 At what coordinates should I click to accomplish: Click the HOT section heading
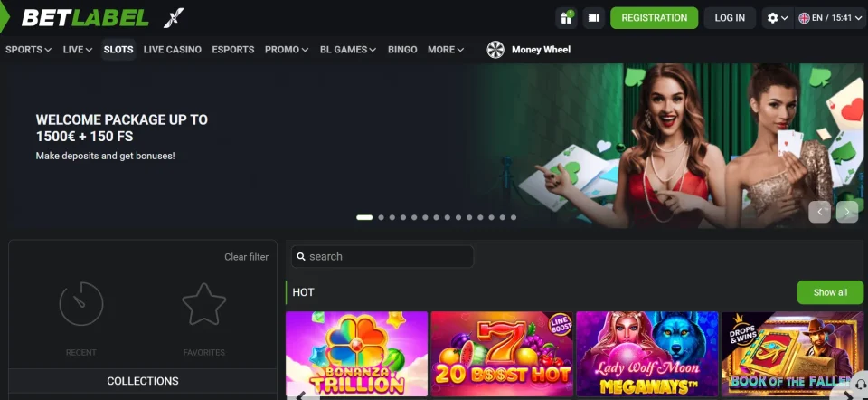[x=304, y=292]
